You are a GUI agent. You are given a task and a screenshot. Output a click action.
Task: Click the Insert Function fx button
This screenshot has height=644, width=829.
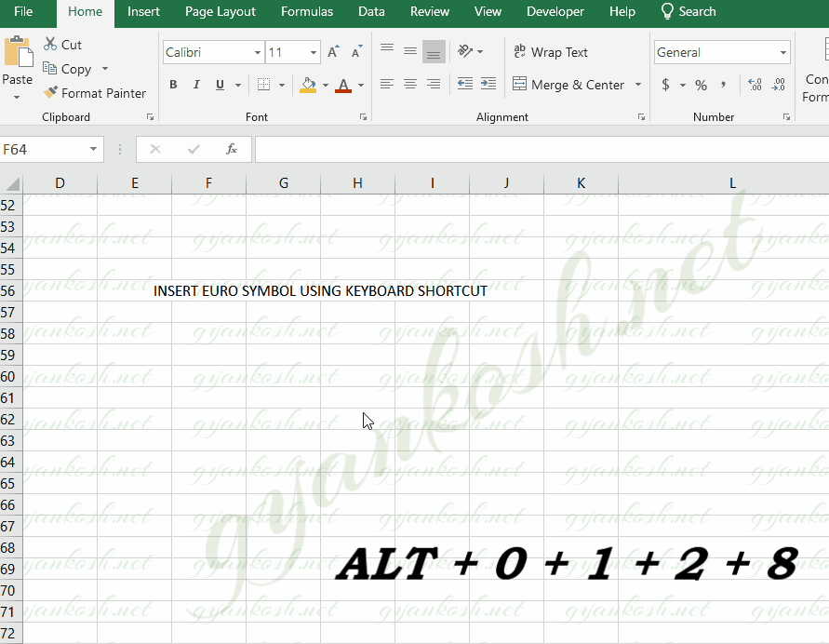tap(232, 149)
